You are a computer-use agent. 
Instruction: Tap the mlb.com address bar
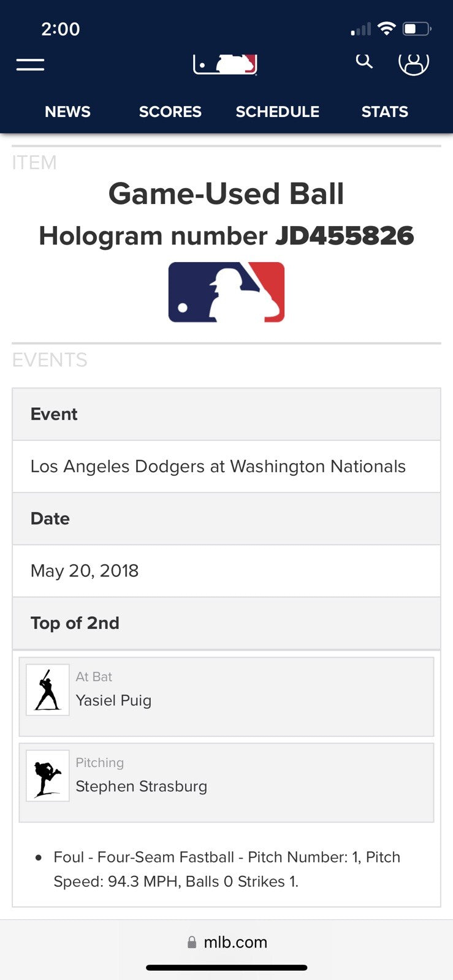coord(235,942)
